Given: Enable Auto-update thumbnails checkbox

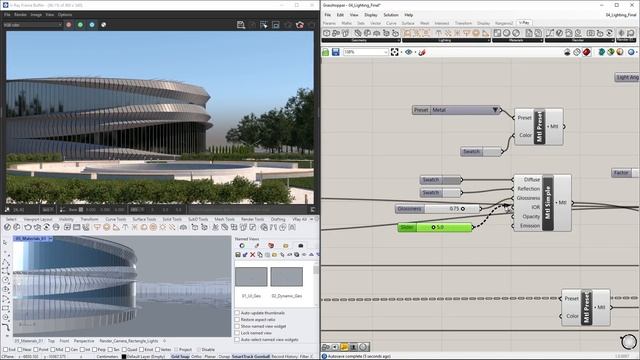Looking at the screenshot, I should coord(237,313).
